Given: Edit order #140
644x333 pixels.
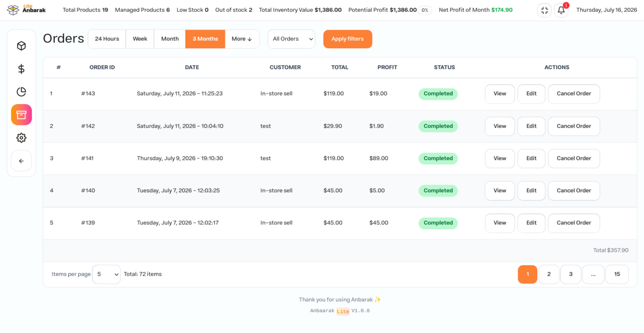Looking at the screenshot, I should pyautogui.click(x=531, y=191).
